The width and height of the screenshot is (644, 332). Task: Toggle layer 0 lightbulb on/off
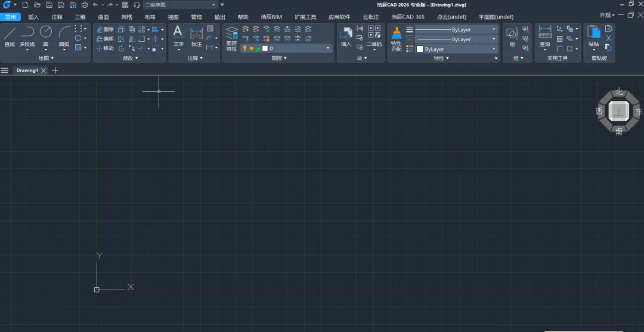[244, 48]
